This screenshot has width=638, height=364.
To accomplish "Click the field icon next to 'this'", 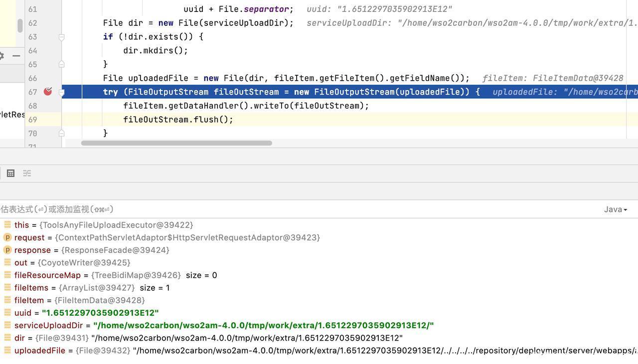I will click(7, 225).
